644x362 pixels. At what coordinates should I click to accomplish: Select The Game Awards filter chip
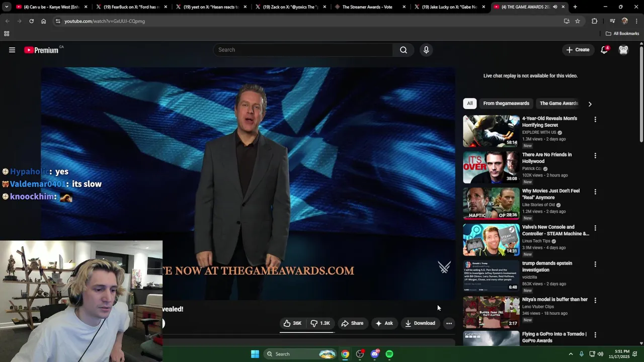(x=558, y=103)
